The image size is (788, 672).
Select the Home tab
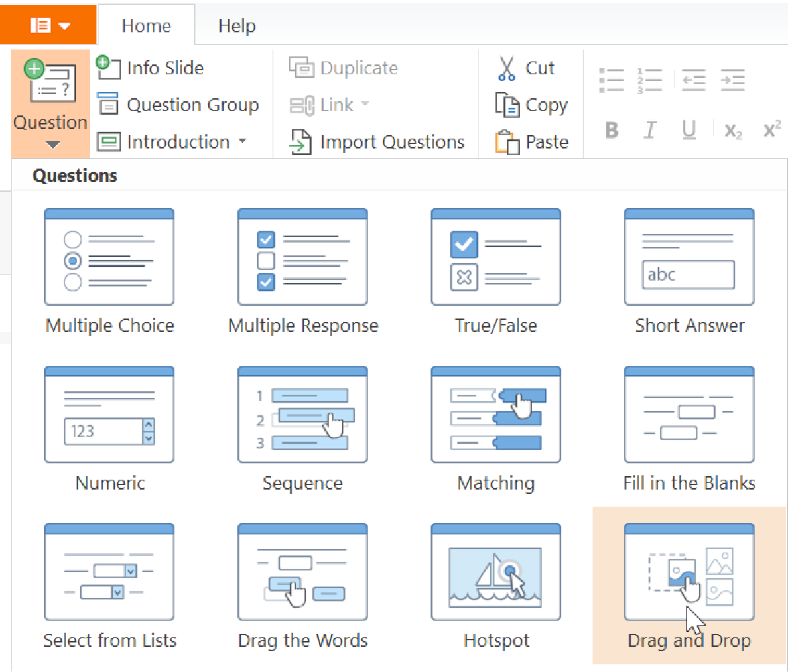click(x=145, y=25)
